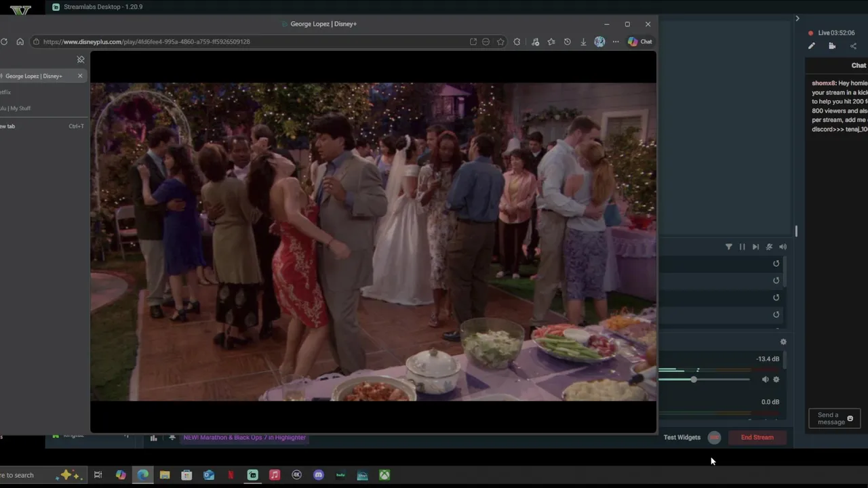
Task: Open the Copilot Chat button
Action: point(639,41)
